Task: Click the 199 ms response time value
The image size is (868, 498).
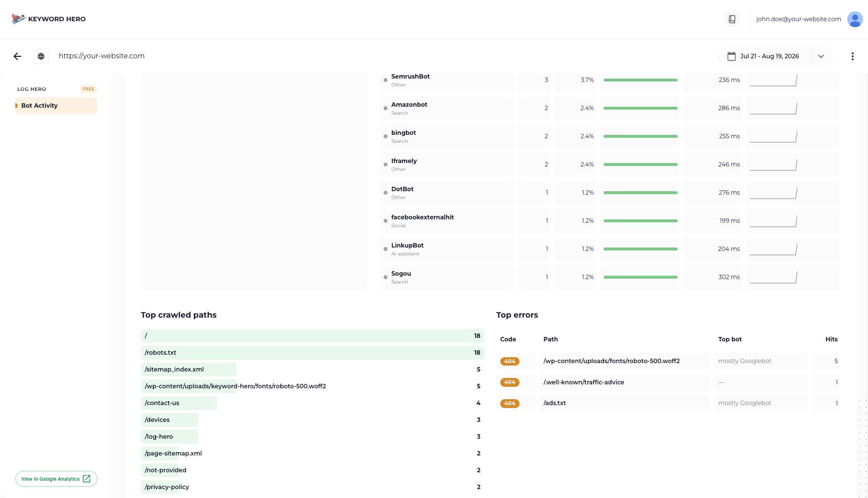Action: 730,221
